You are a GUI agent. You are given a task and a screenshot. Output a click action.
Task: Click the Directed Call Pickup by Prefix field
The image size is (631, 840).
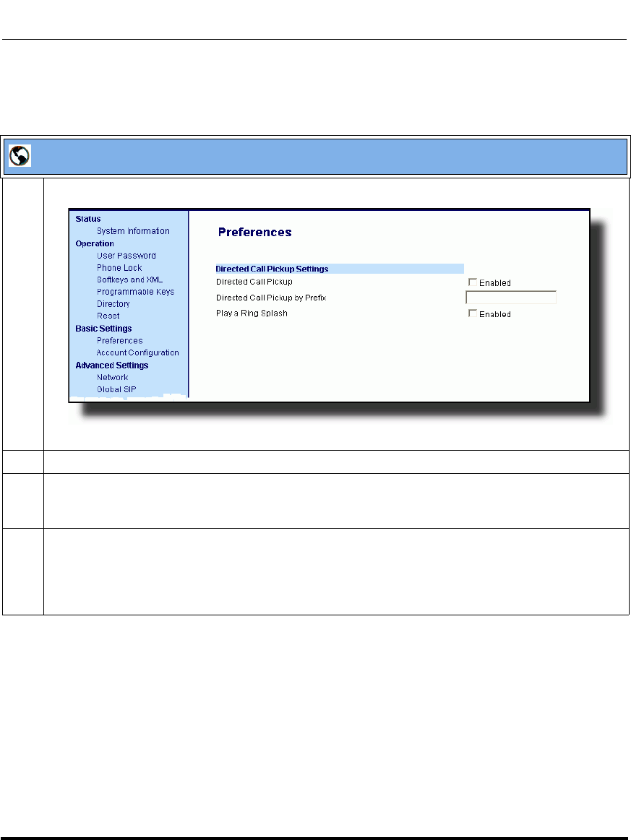(511, 298)
